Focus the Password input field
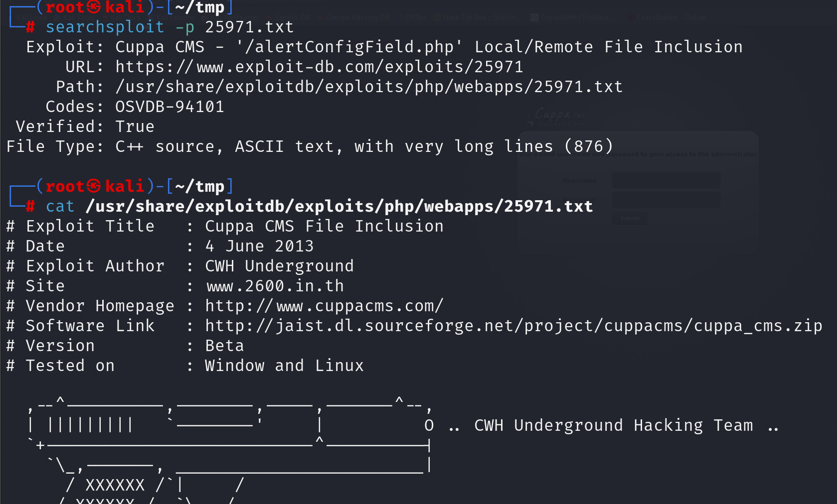The image size is (837, 504). click(x=666, y=200)
